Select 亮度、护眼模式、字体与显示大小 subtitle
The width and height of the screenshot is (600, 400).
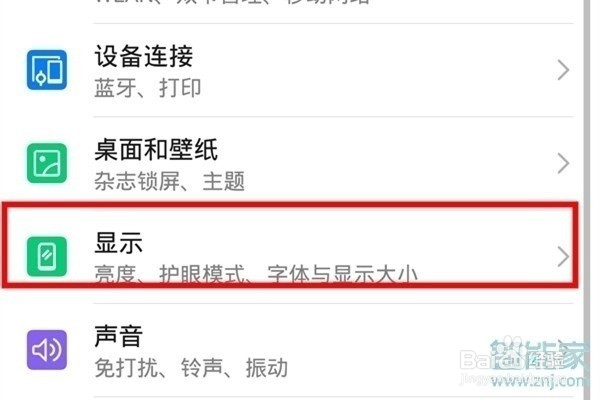(x=256, y=273)
